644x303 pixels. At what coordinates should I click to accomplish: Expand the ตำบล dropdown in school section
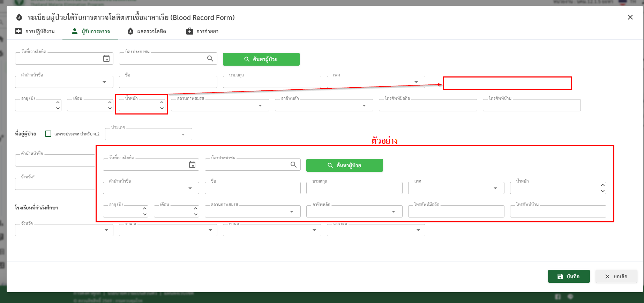pos(314,230)
